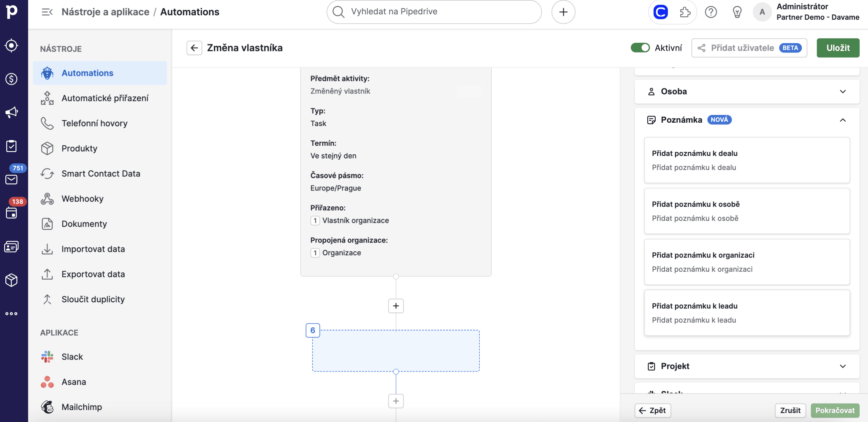The height and width of the screenshot is (422, 868).
Task: Choose Přidat poznámku k organizaci action
Action: click(747, 262)
